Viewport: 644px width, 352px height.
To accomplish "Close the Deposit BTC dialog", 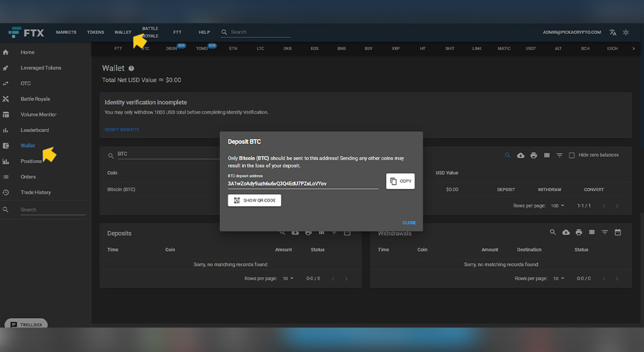I will click(x=409, y=223).
